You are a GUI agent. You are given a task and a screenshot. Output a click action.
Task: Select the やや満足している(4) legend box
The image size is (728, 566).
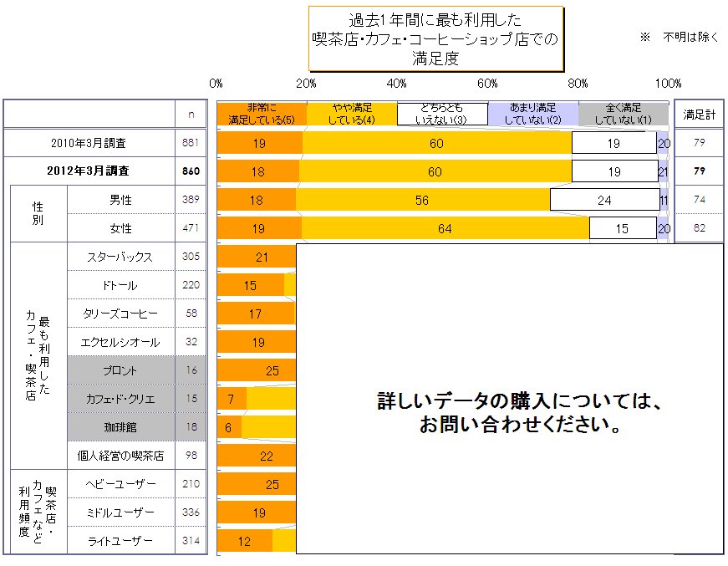(352, 114)
